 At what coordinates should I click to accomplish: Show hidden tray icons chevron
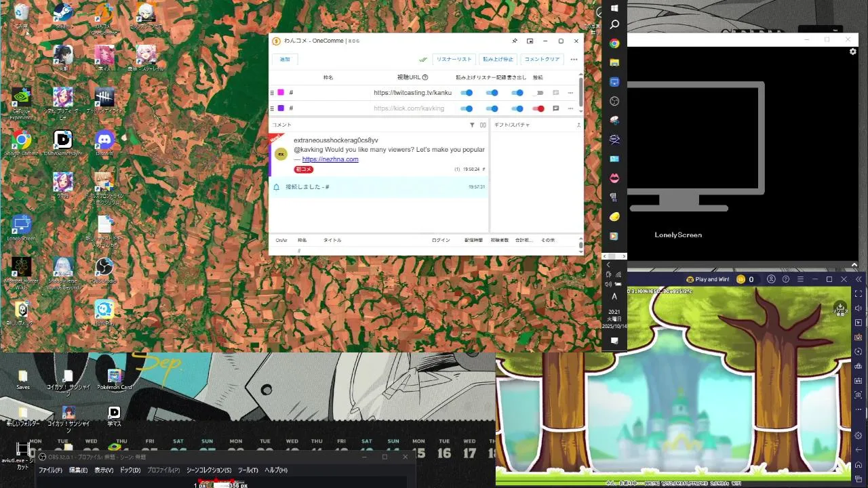tap(608, 265)
